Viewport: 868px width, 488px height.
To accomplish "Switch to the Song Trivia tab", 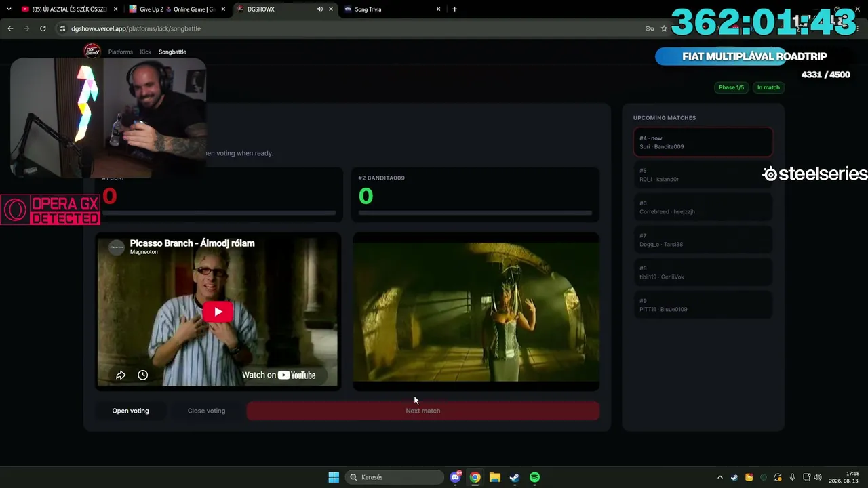I will click(391, 9).
